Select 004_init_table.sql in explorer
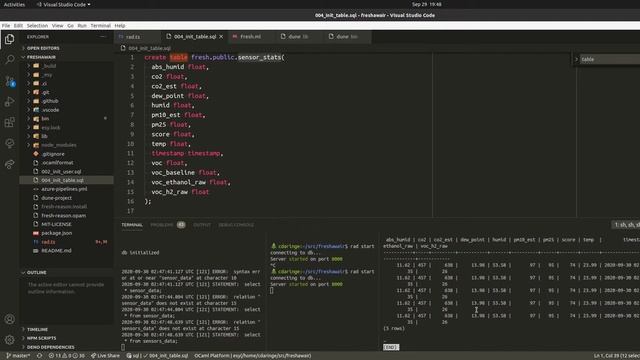This screenshot has height=360, width=640. click(x=62, y=180)
